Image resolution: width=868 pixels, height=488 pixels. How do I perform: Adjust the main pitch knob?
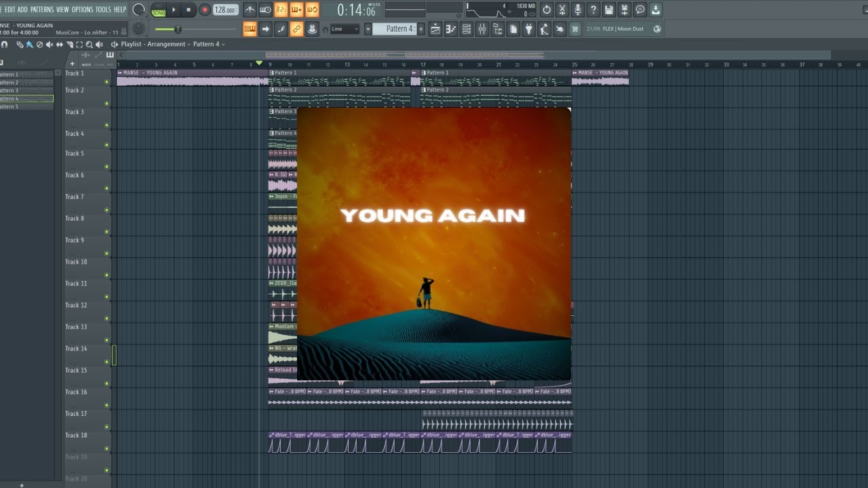pyautogui.click(x=138, y=29)
